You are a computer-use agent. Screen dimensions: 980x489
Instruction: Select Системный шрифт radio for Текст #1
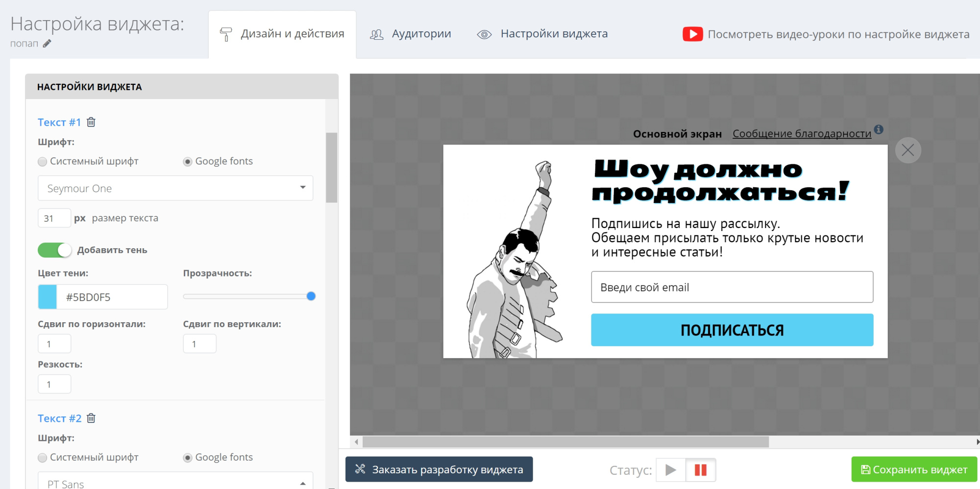tap(42, 161)
